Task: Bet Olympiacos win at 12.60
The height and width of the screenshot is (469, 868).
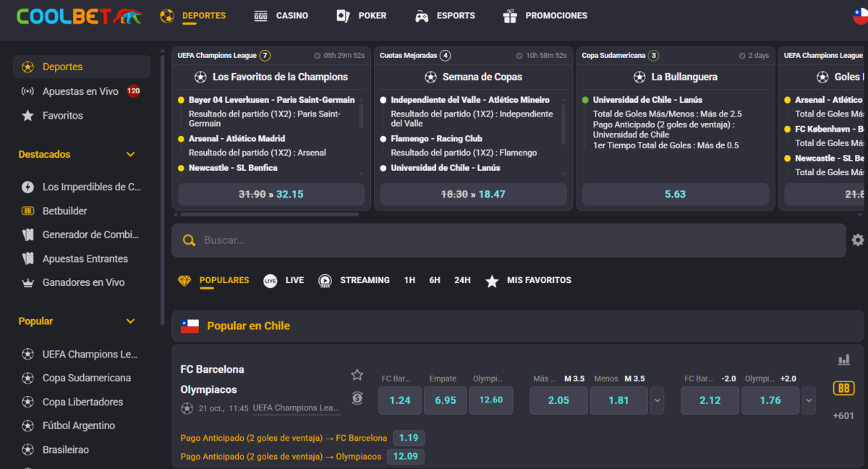Action: [x=491, y=400]
